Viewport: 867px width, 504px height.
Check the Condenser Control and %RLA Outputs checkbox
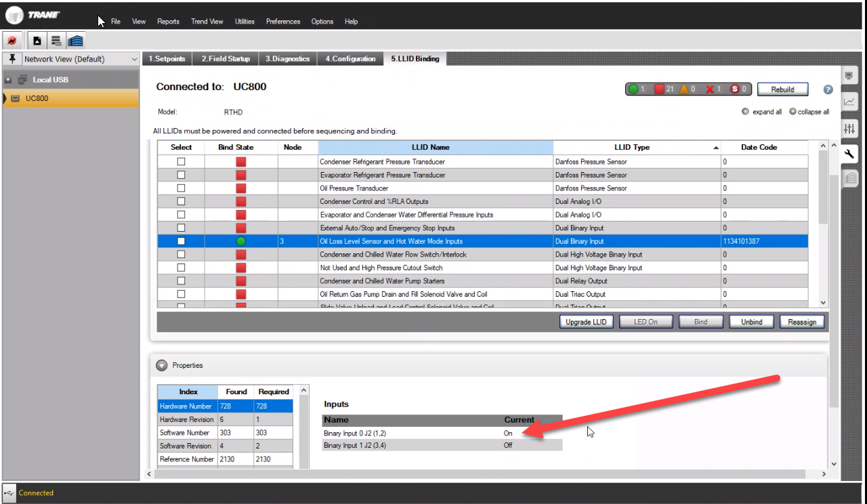click(x=181, y=201)
